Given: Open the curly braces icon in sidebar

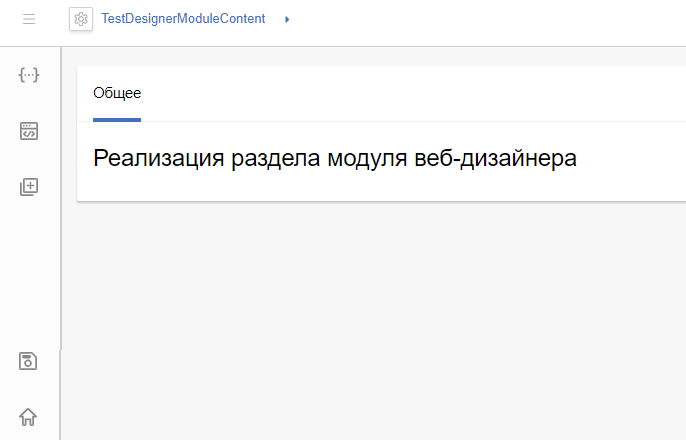Looking at the screenshot, I should [29, 75].
